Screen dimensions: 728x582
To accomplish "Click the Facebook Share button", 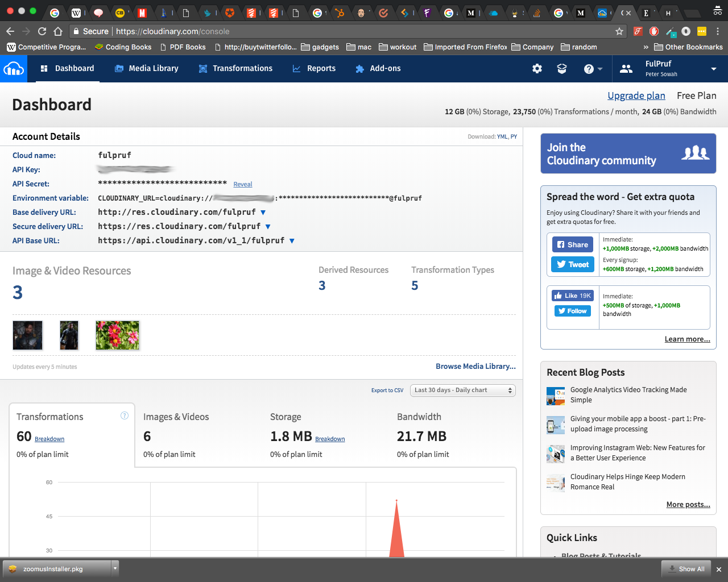I will point(573,245).
